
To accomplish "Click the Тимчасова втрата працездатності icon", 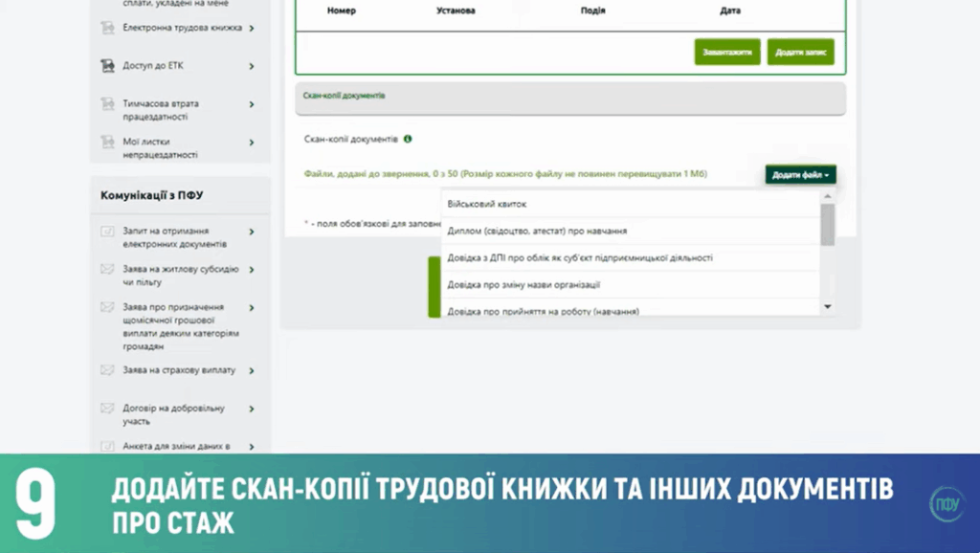I will click(107, 104).
